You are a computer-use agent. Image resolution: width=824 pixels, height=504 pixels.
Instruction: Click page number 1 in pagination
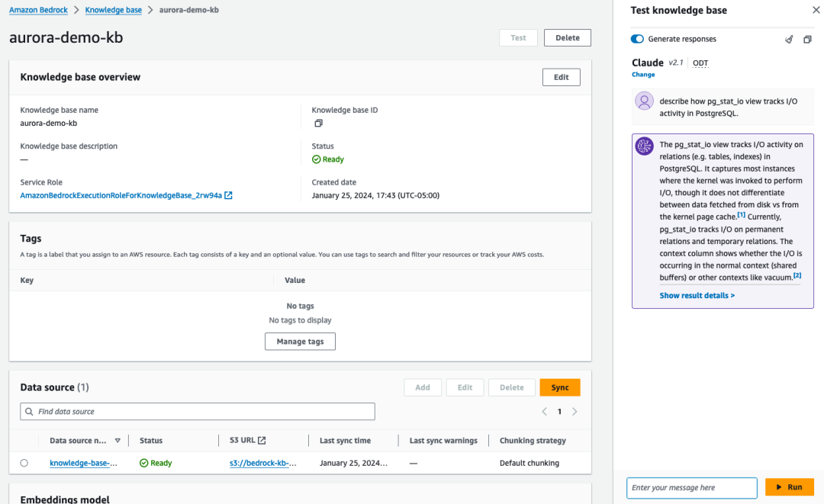[560, 412]
